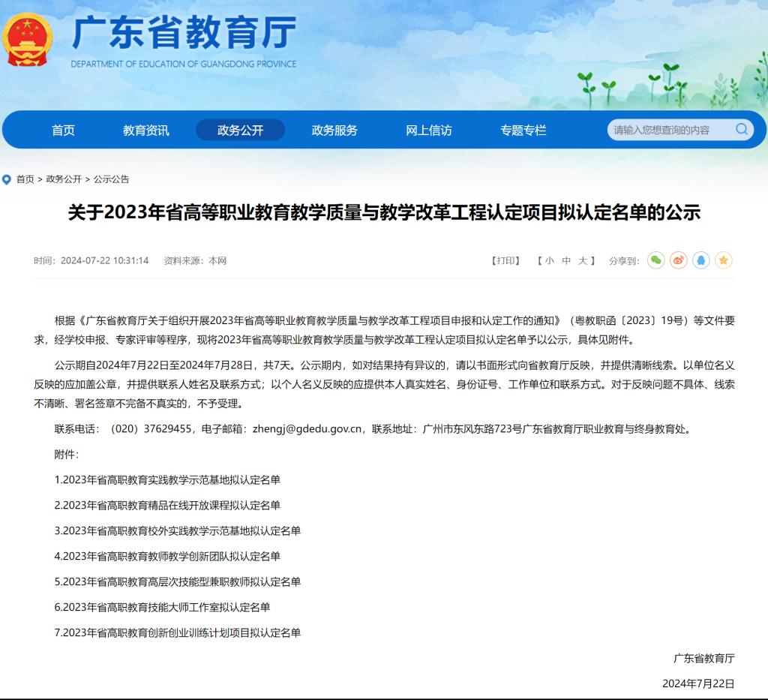Click the national emblem logo
The image size is (768, 700).
(27, 41)
